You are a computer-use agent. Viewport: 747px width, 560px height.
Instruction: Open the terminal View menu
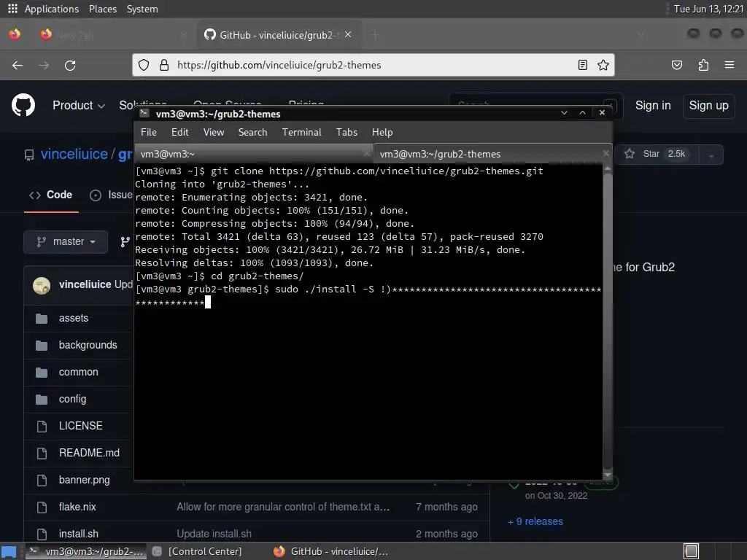point(214,133)
